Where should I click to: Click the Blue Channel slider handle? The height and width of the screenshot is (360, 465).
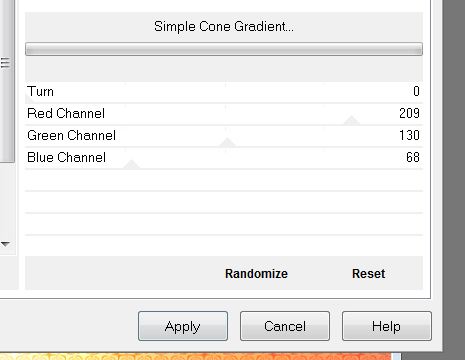132,164
